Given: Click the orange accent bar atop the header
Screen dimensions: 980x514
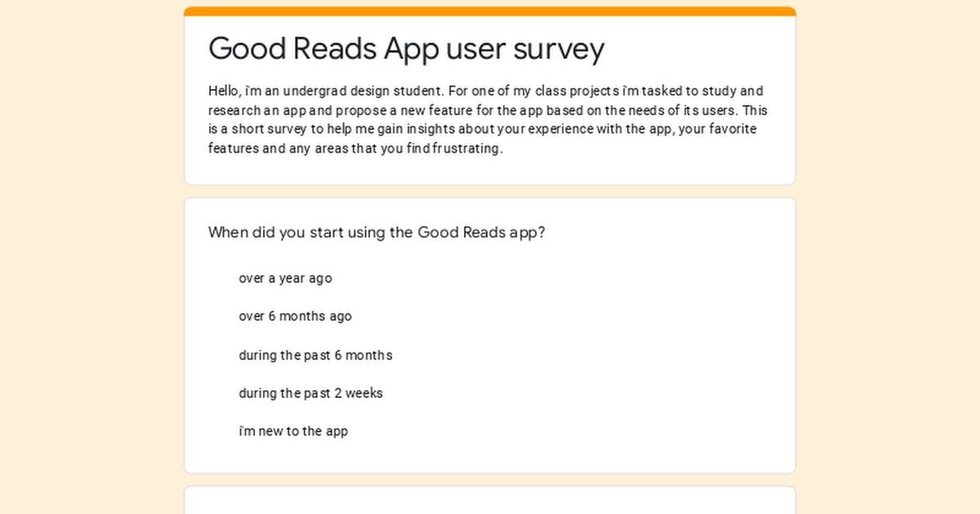Looking at the screenshot, I should (490, 11).
